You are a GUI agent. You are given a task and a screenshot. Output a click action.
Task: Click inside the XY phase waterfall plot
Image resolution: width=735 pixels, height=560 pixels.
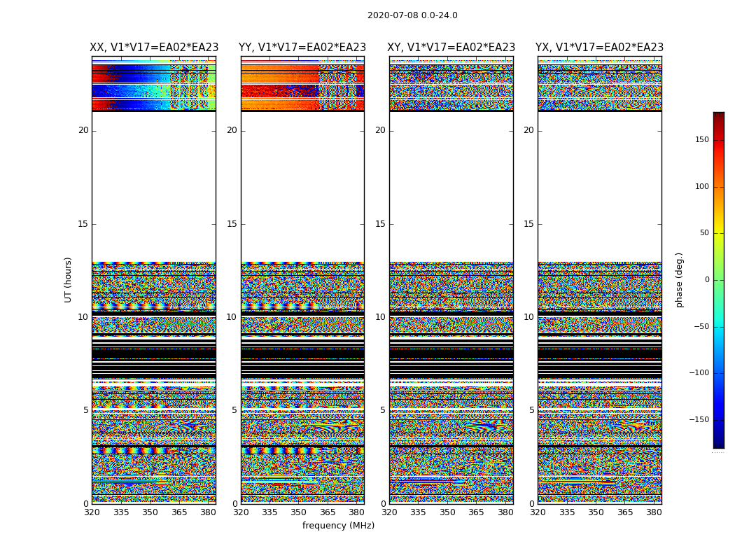(x=451, y=280)
